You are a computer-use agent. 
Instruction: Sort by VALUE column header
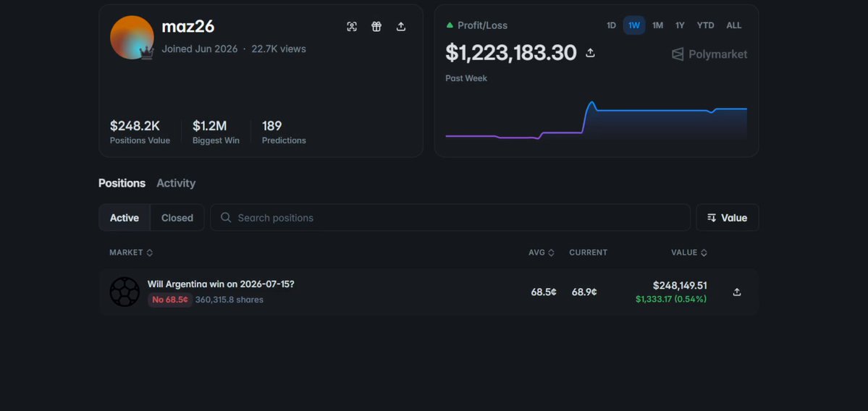(689, 253)
